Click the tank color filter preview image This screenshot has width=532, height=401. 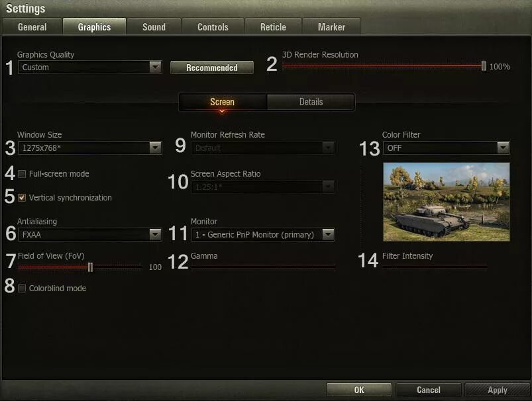tap(447, 202)
